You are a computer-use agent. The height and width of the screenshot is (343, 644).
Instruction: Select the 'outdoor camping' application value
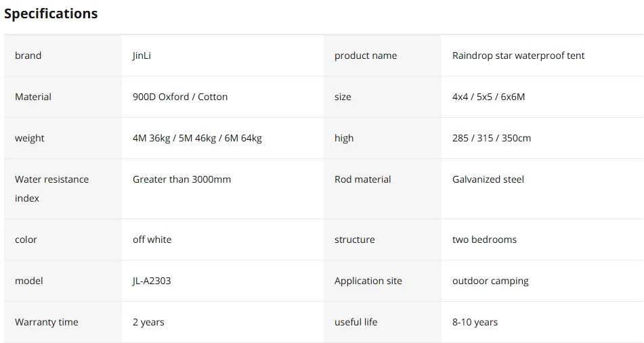(490, 281)
